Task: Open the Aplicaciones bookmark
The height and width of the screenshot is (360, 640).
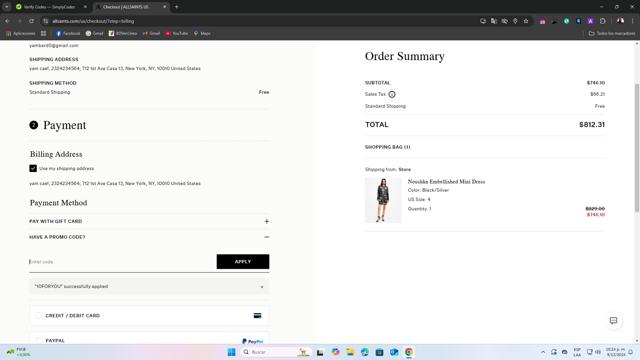Action: coord(21,33)
